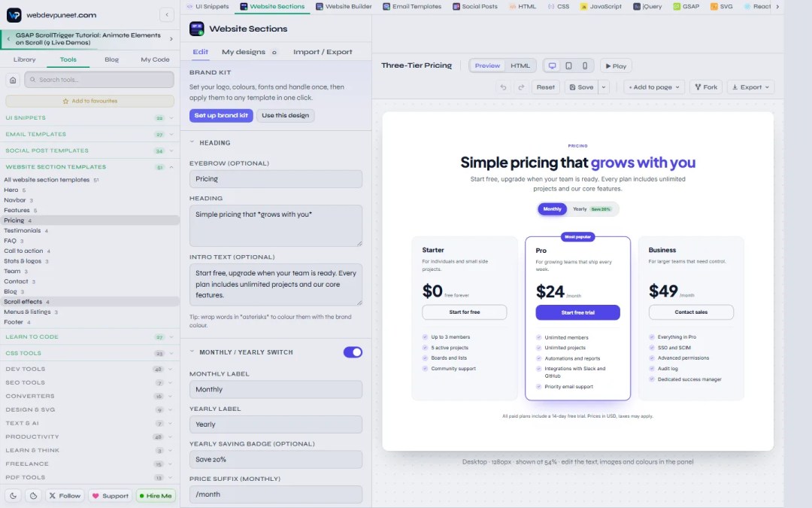Click the JavaScript tab icon

pos(583,6)
